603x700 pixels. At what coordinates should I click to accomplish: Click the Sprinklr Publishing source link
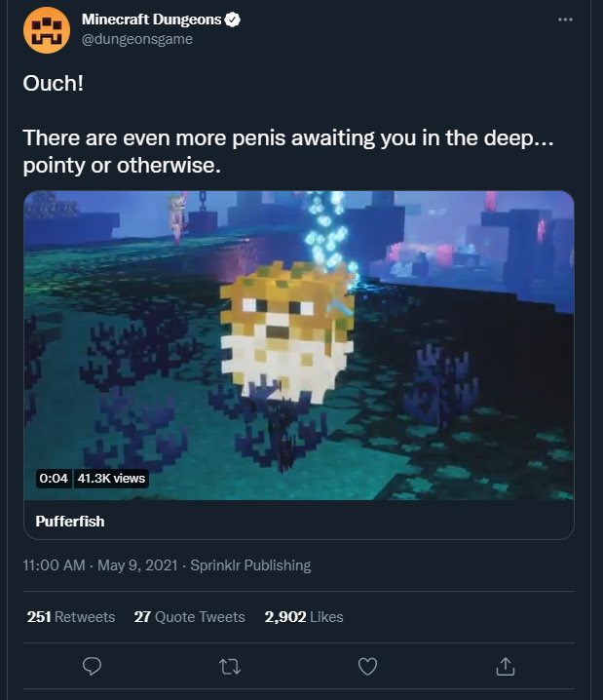(x=250, y=565)
